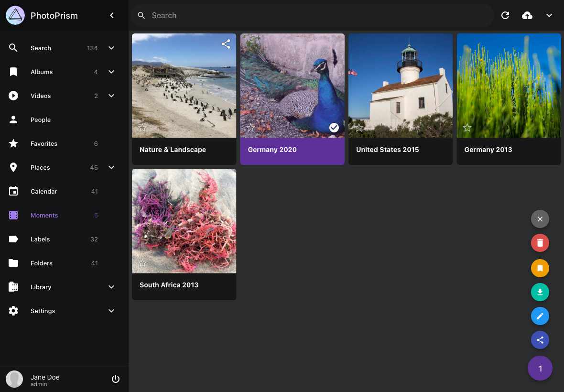The width and height of the screenshot is (564, 392).
Task: Click the Search sidebar magnifier icon
Action: point(13,48)
